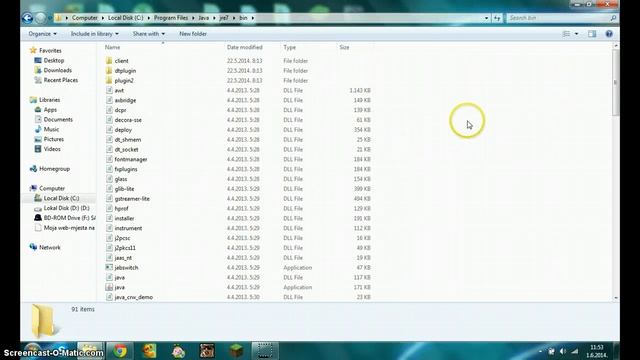The height and width of the screenshot is (360, 640).
Task: Open Documents library
Action: (58, 119)
